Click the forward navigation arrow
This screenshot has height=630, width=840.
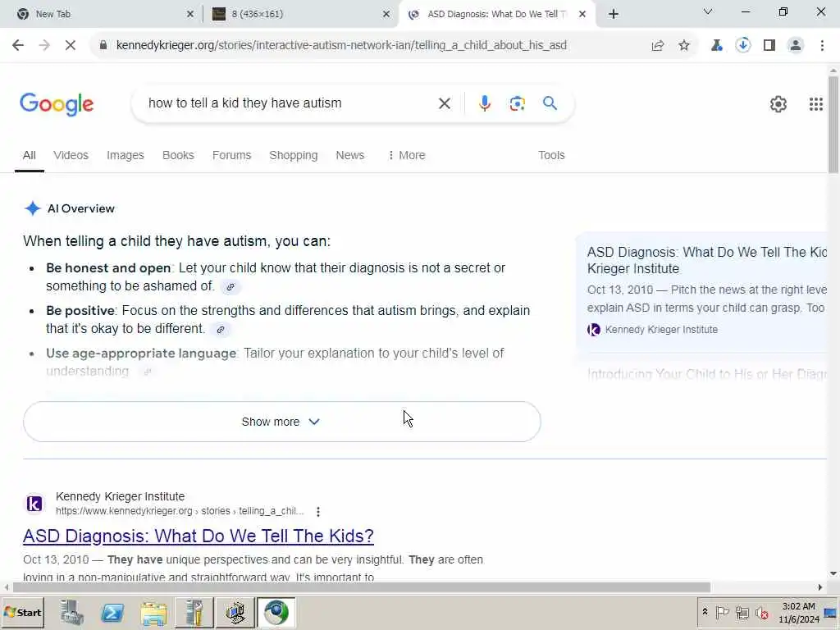click(x=44, y=46)
